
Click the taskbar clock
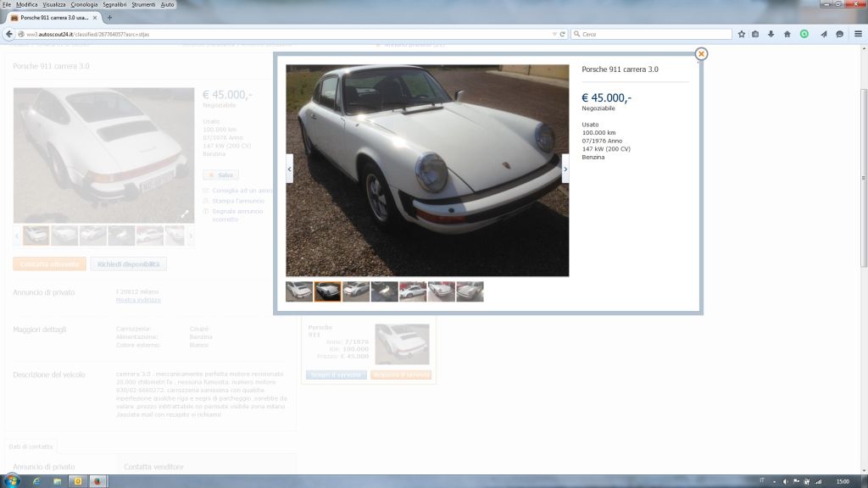click(x=843, y=481)
